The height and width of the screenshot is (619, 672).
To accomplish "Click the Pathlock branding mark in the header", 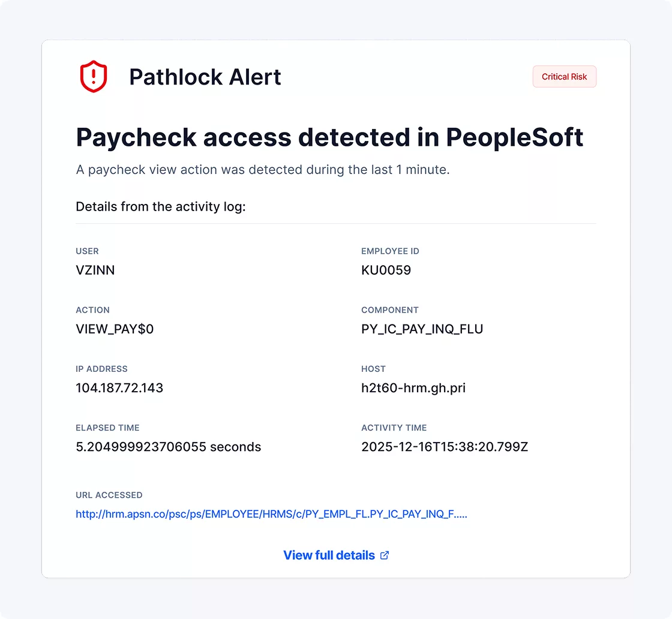I will click(x=93, y=76).
